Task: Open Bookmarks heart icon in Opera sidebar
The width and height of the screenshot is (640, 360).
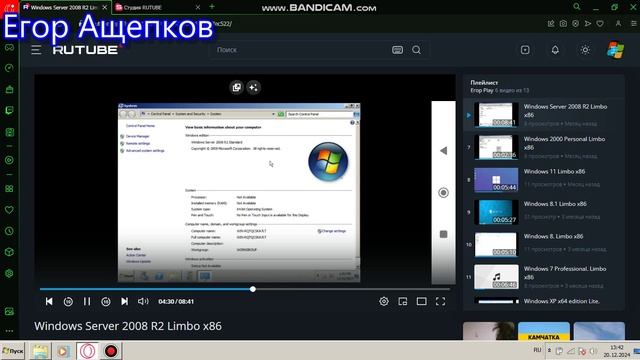Action: (x=9, y=210)
